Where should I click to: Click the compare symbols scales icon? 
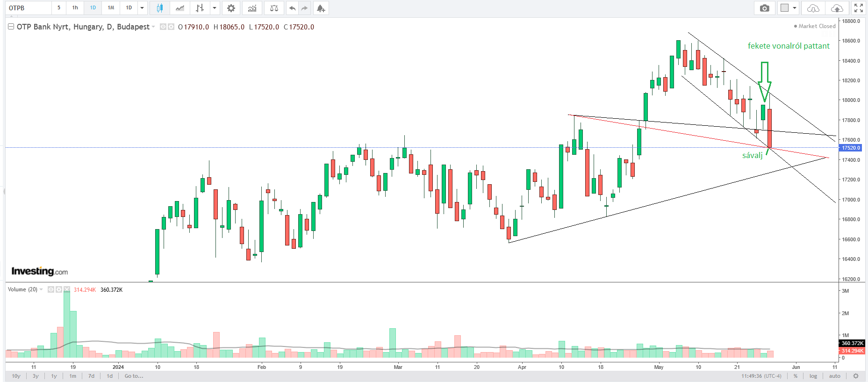[x=274, y=8]
